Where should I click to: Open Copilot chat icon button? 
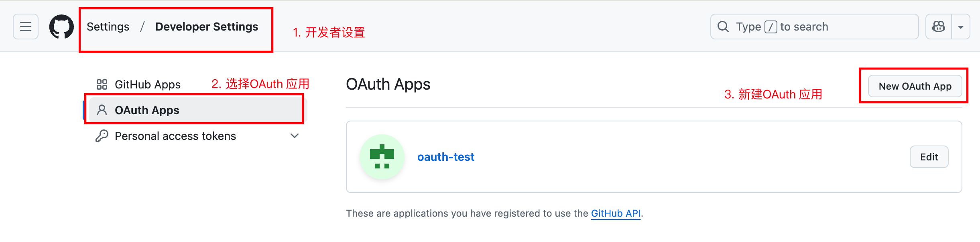[x=939, y=27]
